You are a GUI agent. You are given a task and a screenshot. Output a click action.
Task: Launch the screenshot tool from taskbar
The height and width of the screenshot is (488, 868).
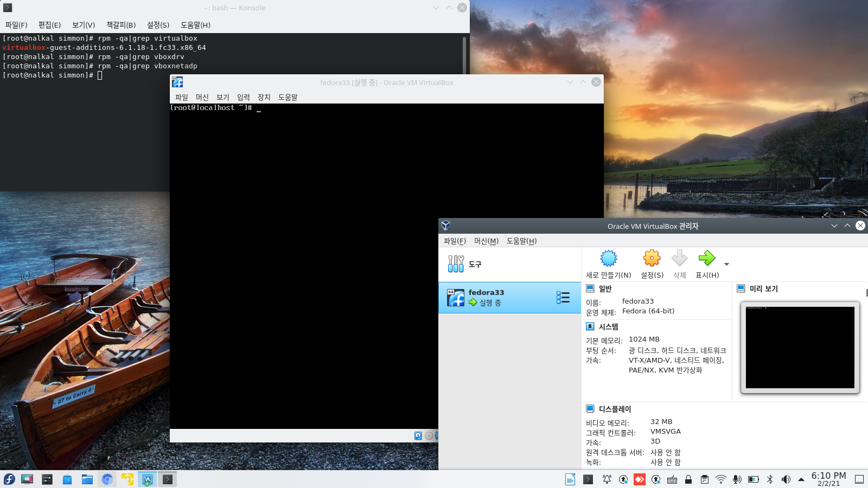[27, 479]
